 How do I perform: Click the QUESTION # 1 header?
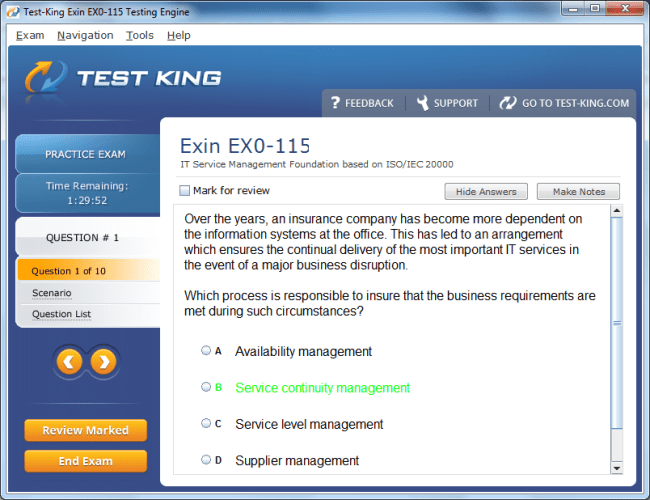[x=82, y=238]
